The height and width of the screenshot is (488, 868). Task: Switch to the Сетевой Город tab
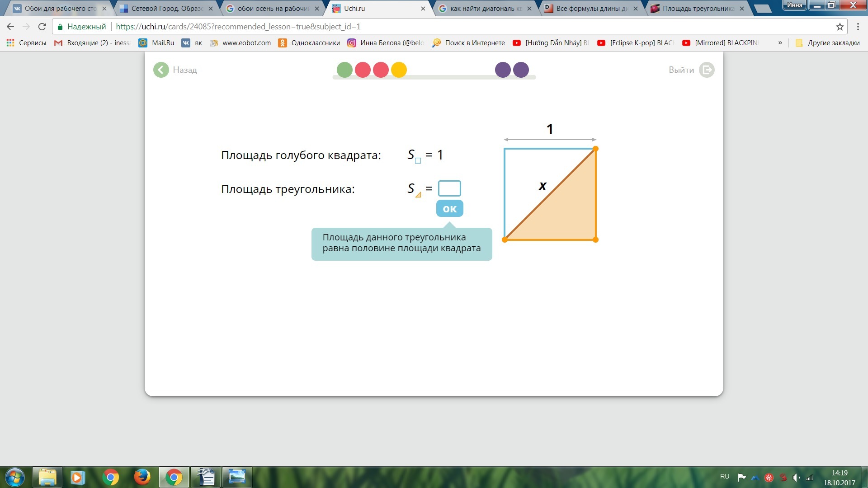166,9
